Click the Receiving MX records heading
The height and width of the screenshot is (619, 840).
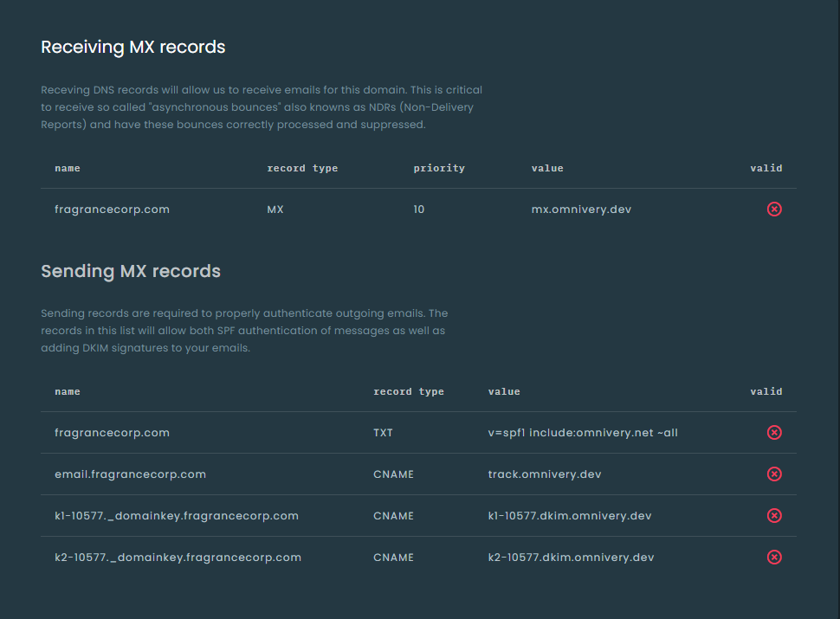[131, 47]
